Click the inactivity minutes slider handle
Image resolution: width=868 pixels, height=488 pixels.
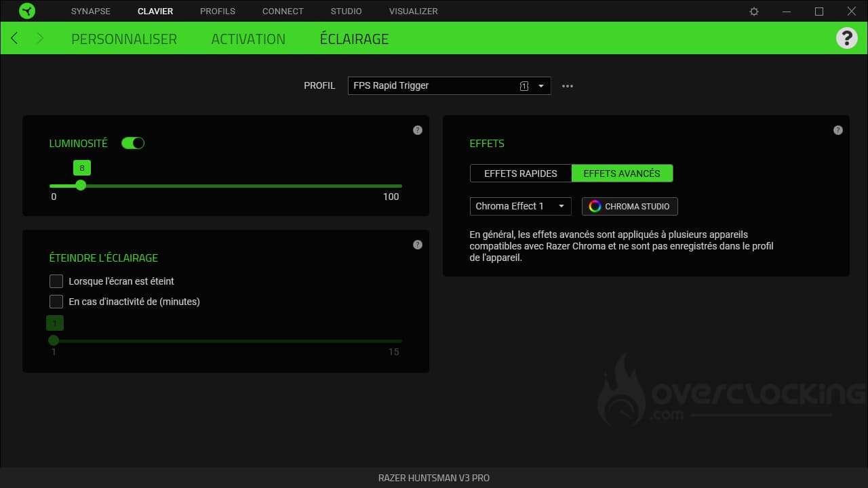point(54,340)
